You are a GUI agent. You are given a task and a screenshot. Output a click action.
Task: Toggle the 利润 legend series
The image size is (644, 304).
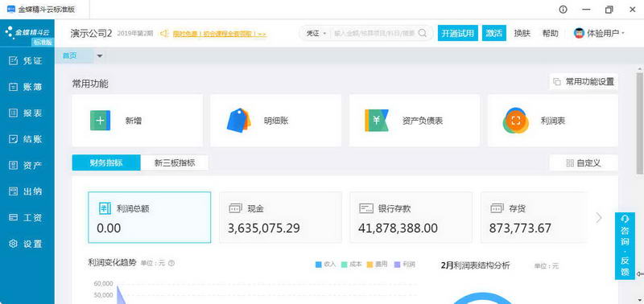pyautogui.click(x=405, y=265)
